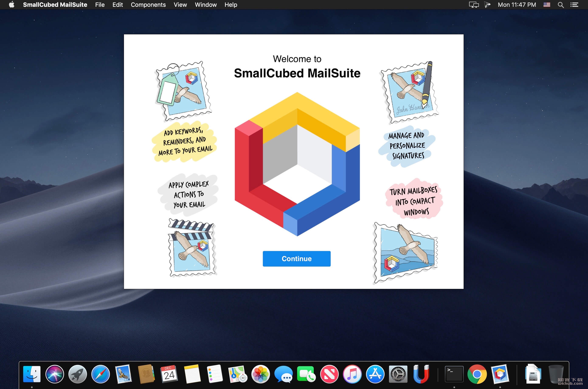
Task: Open the Components menu
Action: [148, 5]
